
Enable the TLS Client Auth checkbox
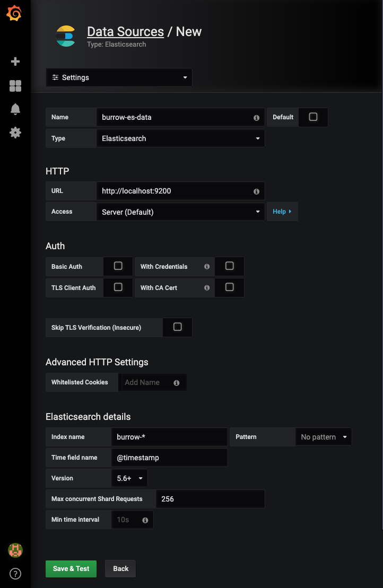point(118,287)
